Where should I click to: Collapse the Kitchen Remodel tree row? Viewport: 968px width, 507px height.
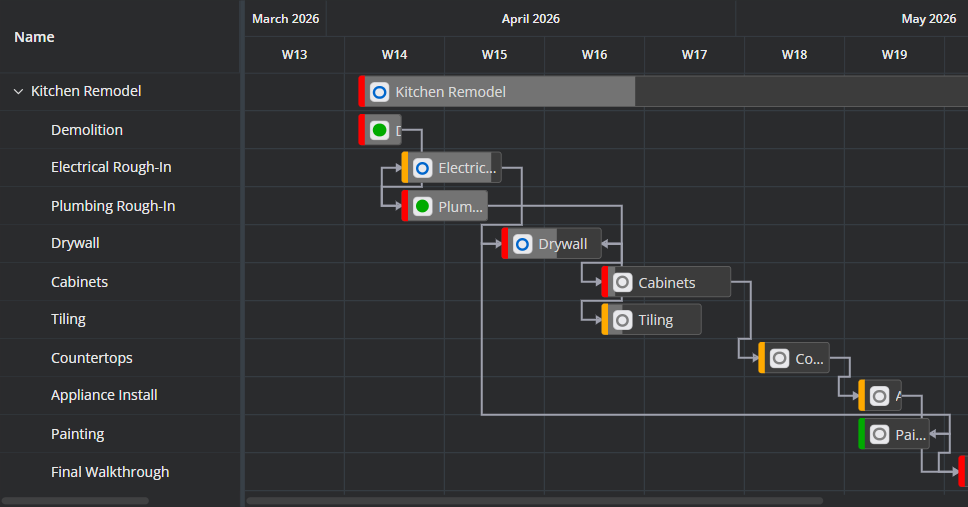(x=19, y=91)
